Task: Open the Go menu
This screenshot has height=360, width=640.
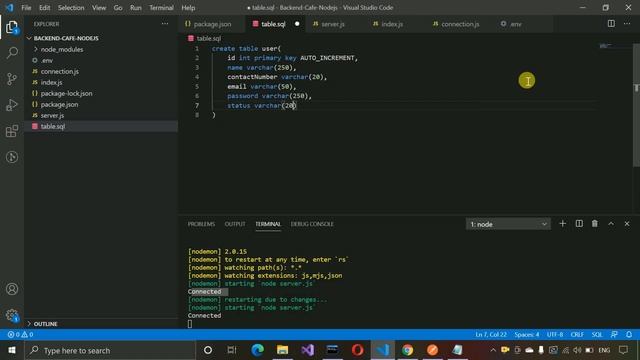Action: (118, 7)
